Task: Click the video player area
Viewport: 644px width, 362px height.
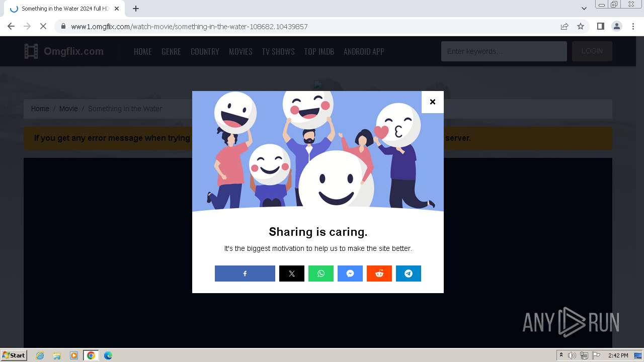Action: [318, 252]
